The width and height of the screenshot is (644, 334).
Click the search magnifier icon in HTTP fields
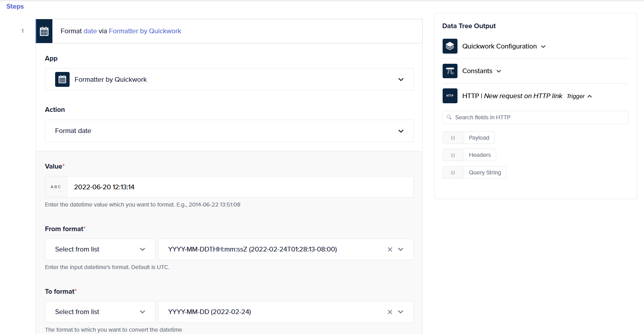click(x=449, y=117)
